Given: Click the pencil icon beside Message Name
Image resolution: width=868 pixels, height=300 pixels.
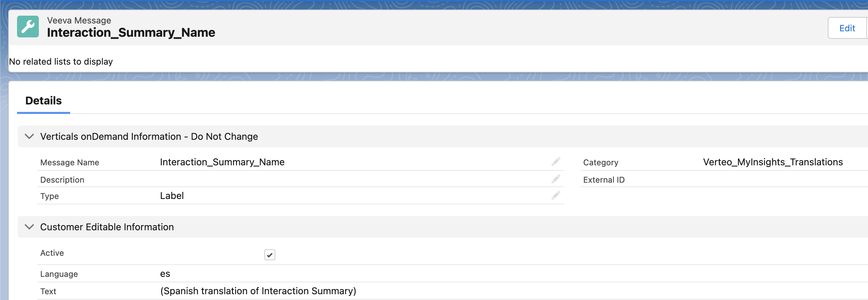Looking at the screenshot, I should click(556, 162).
